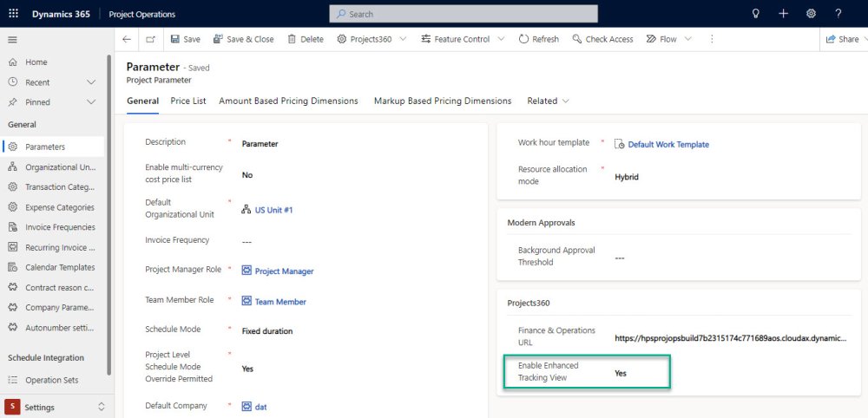Click the plus quick create icon
Image resolution: width=868 pixels, height=418 pixels.
pyautogui.click(x=783, y=14)
